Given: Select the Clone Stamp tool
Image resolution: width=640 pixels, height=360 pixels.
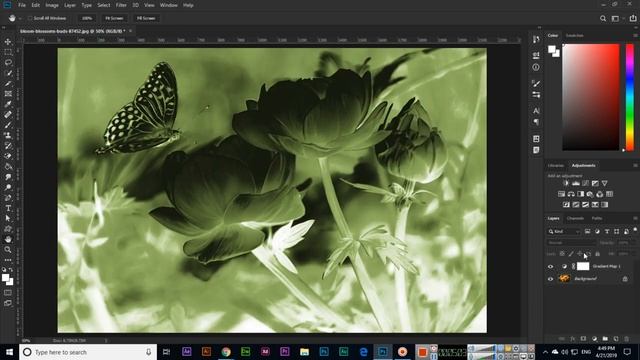Looking at the screenshot, I should click(x=8, y=135).
